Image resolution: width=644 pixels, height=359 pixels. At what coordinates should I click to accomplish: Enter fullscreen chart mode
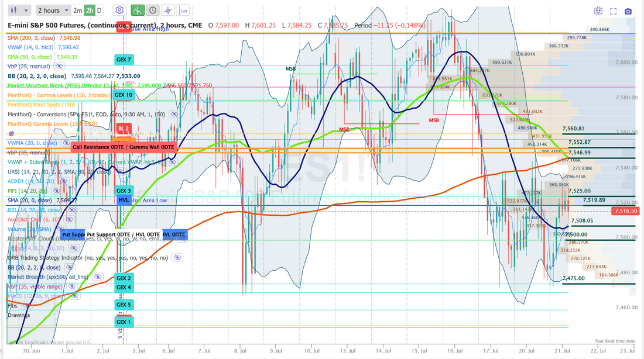coord(613,11)
